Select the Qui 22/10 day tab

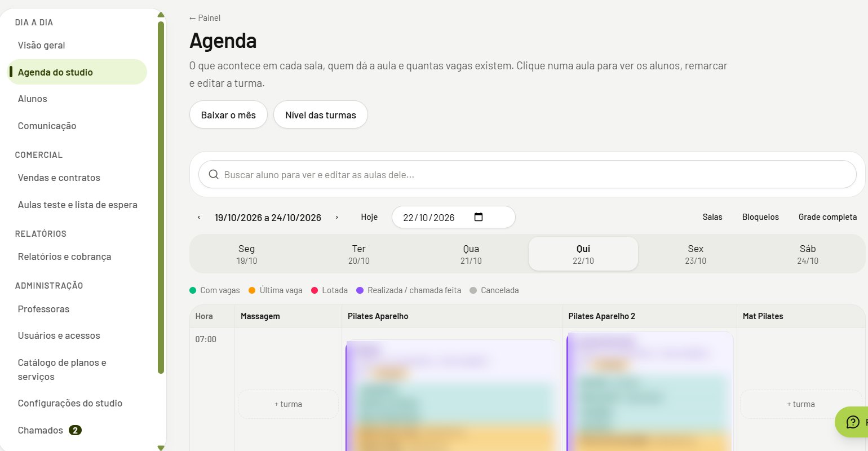pos(583,254)
